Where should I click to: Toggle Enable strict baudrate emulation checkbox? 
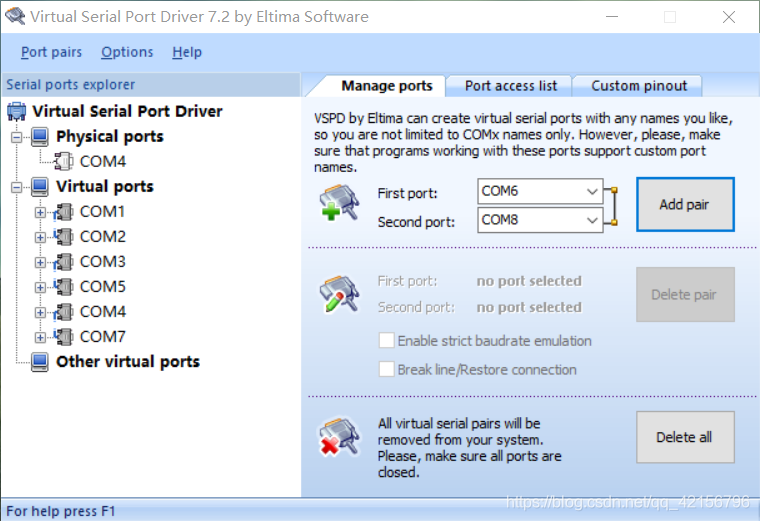(386, 340)
